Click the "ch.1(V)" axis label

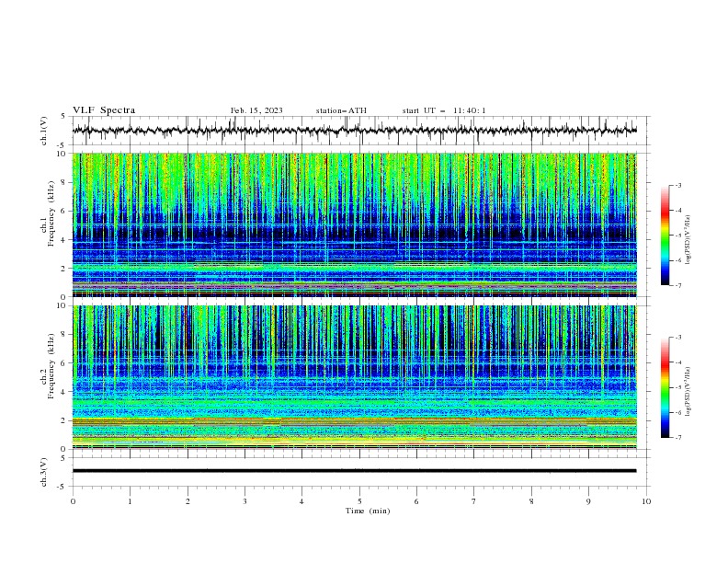coord(44,131)
